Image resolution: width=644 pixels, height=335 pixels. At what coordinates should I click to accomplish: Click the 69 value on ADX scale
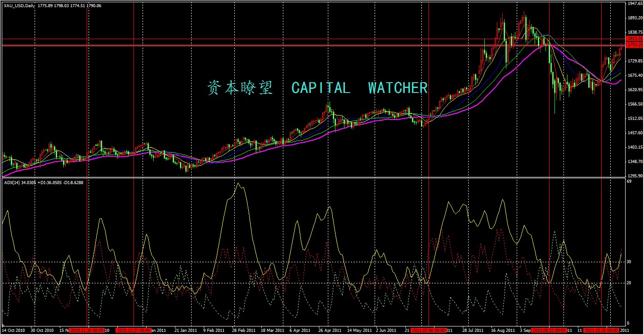[x=630, y=181]
